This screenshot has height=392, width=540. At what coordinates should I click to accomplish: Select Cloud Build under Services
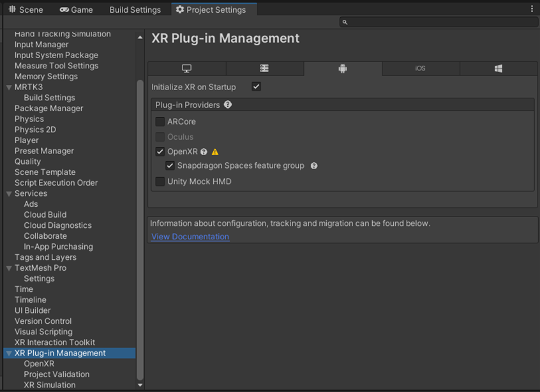[x=45, y=215]
